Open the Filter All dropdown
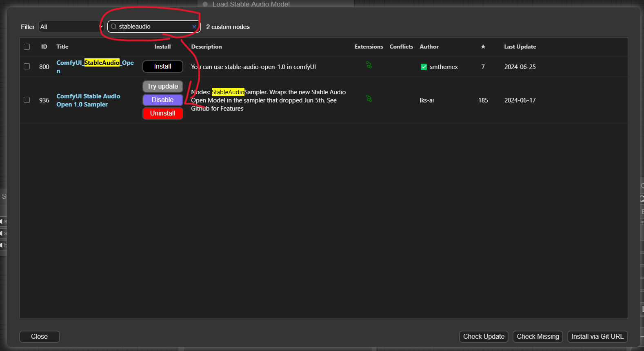644x351 pixels. tap(71, 27)
